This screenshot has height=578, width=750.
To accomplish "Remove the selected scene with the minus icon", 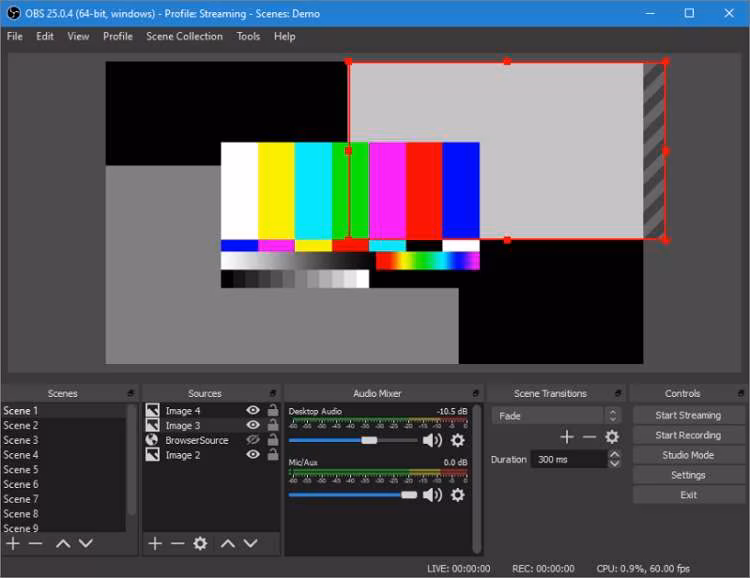I will tap(35, 544).
